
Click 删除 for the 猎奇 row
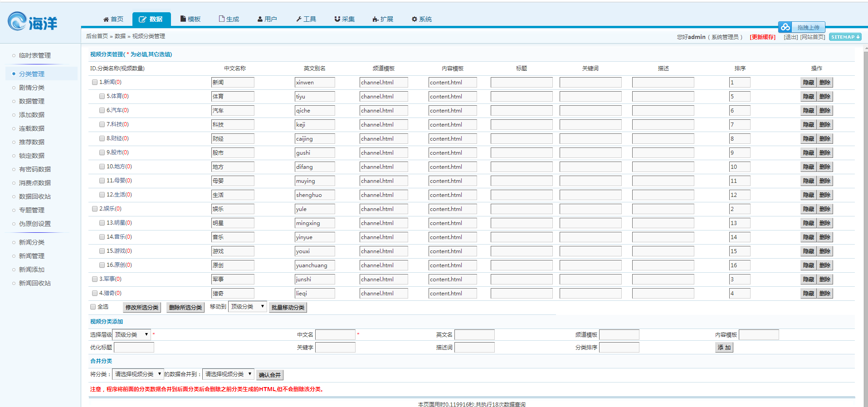pyautogui.click(x=825, y=293)
